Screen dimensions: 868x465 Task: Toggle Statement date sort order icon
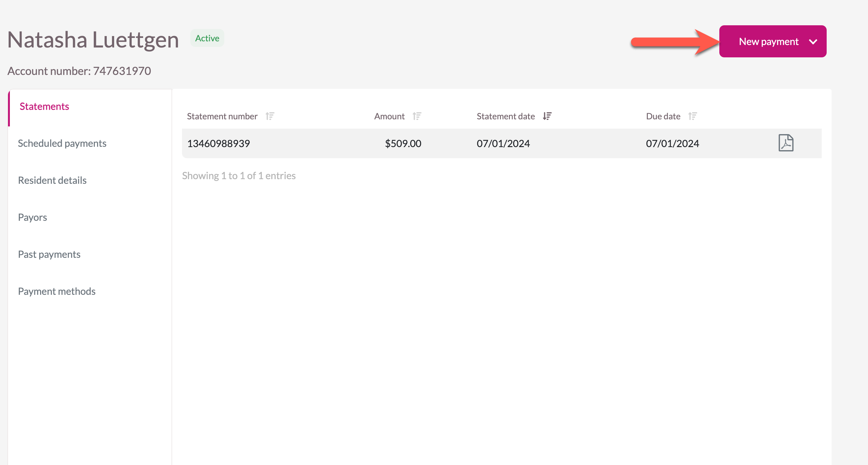click(x=547, y=116)
